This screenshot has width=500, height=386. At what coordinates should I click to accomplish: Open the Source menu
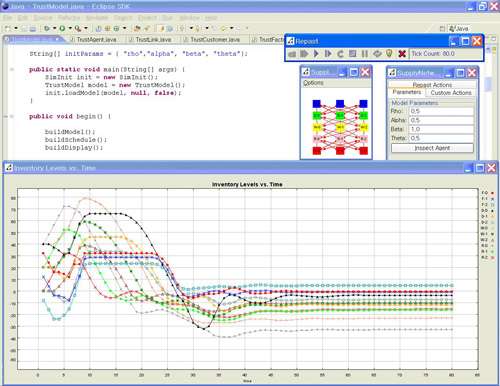click(43, 18)
